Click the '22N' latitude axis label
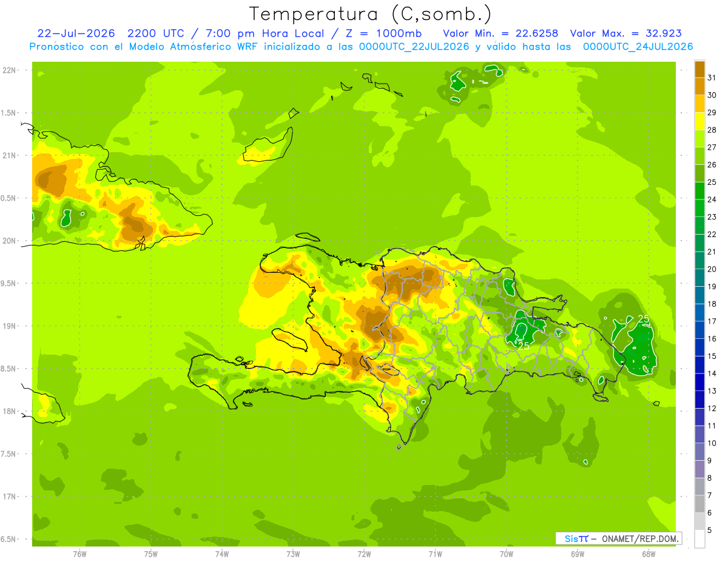 point(10,70)
